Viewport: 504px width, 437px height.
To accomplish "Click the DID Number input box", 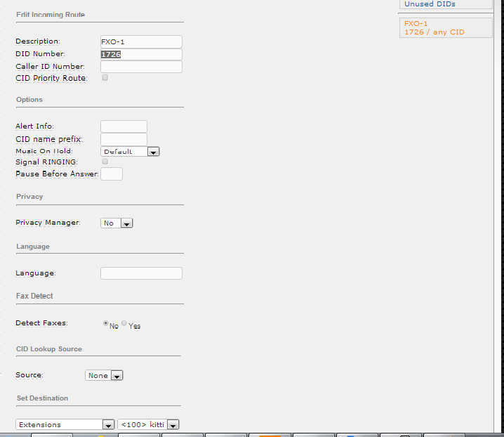I will coord(141,55).
